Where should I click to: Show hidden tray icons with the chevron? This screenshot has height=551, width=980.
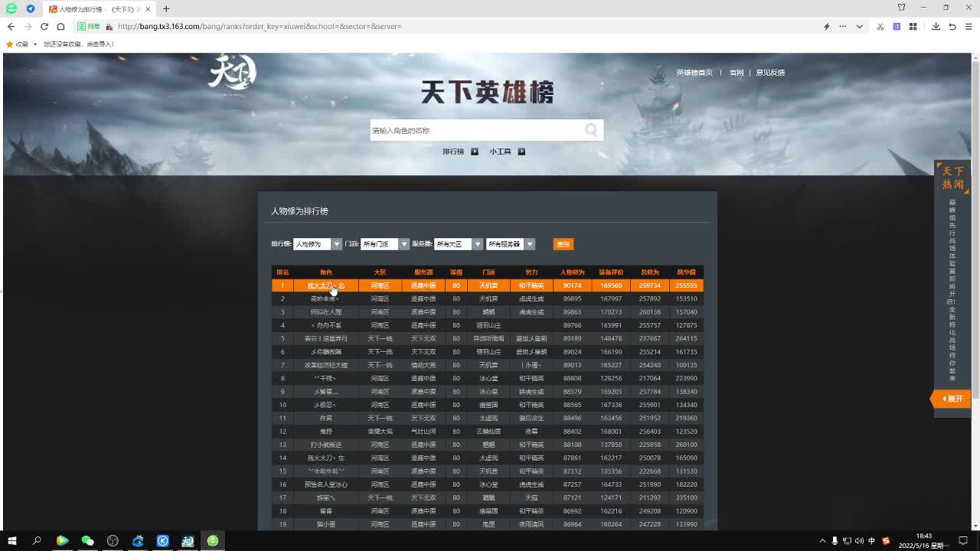coord(823,541)
